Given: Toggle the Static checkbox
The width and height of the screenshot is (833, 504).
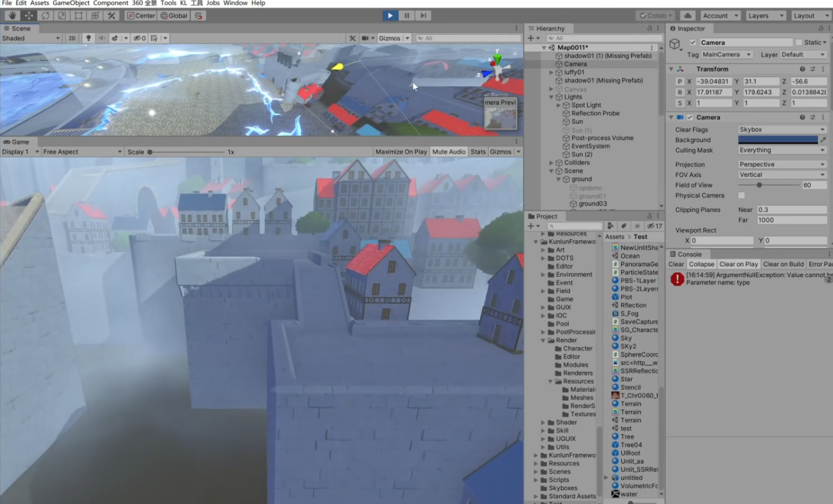Looking at the screenshot, I should click(x=799, y=43).
